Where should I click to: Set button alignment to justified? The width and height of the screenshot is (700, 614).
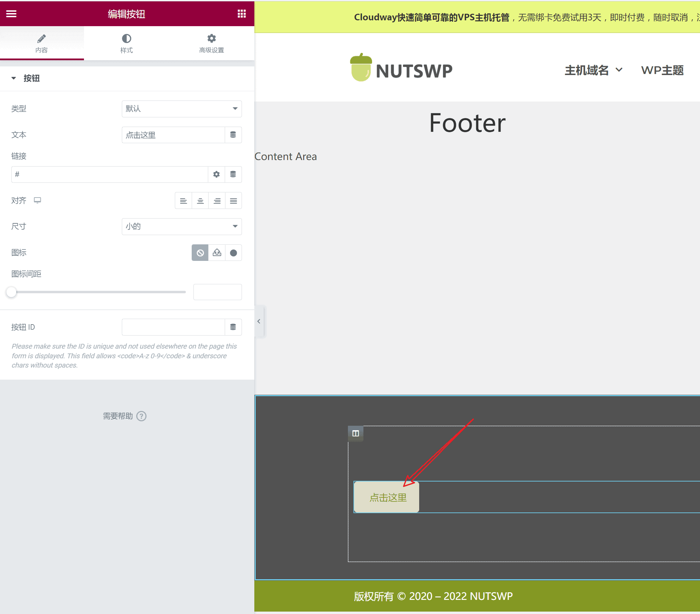233,201
